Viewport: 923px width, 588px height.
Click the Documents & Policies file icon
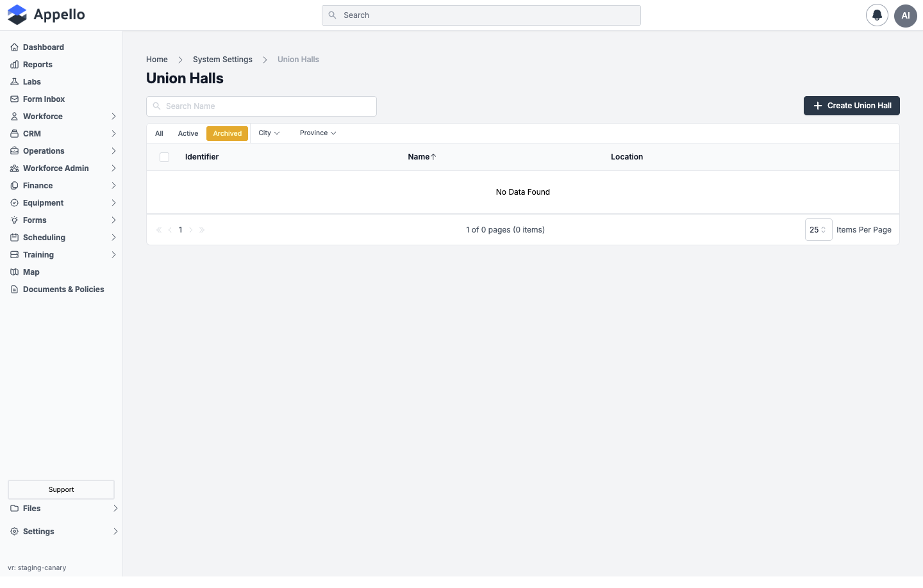(x=14, y=290)
